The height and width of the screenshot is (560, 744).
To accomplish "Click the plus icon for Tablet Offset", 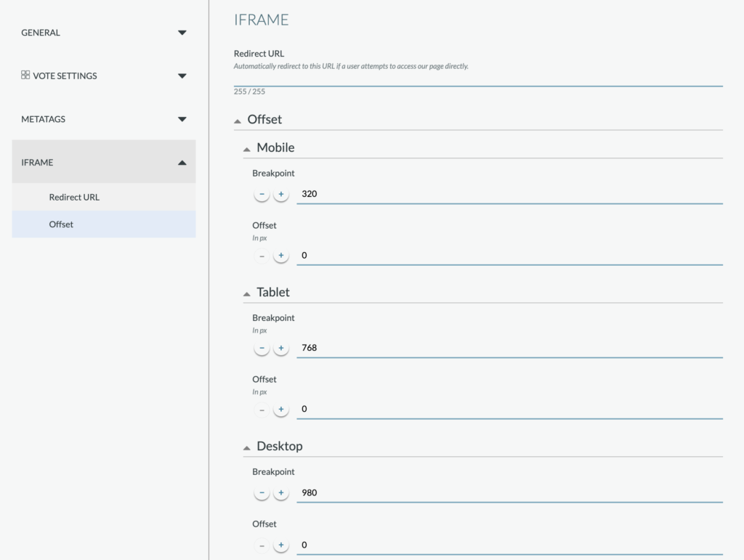I will pos(281,409).
